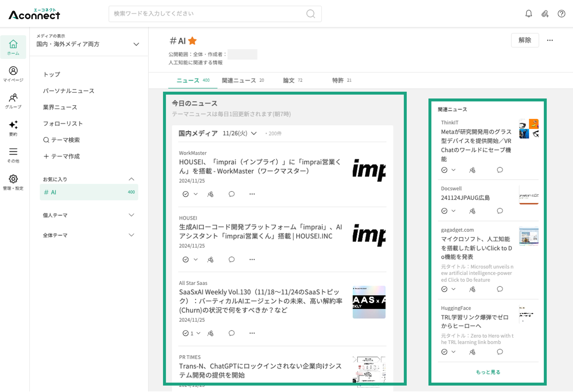Share gagadget.com article to group
This screenshot has width=573, height=392.
[x=472, y=289]
